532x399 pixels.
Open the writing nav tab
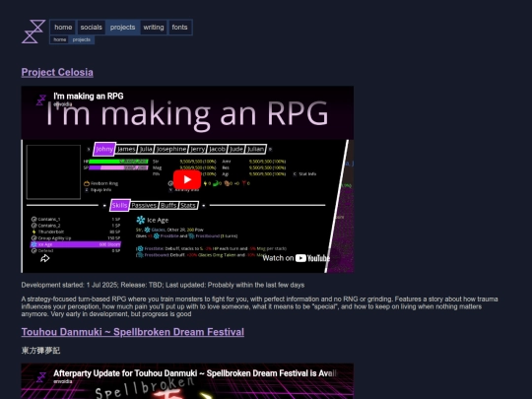point(154,28)
